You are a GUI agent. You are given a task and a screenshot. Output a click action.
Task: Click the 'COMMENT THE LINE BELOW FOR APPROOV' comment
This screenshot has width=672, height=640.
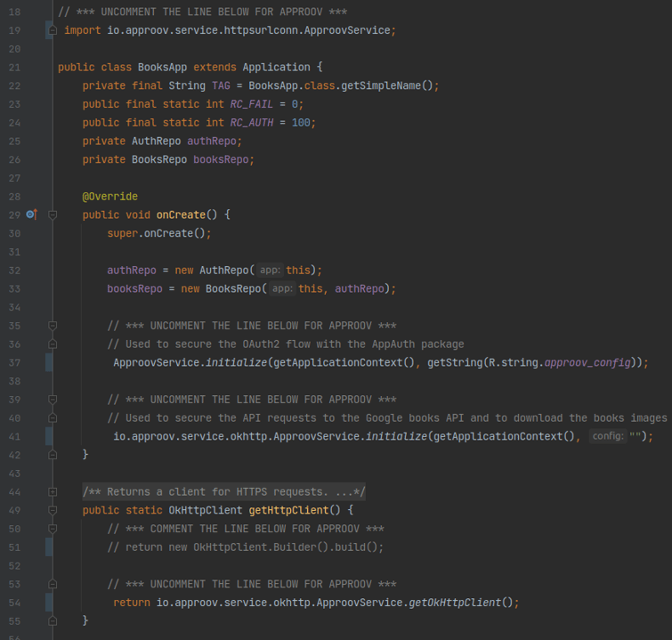[x=246, y=529]
